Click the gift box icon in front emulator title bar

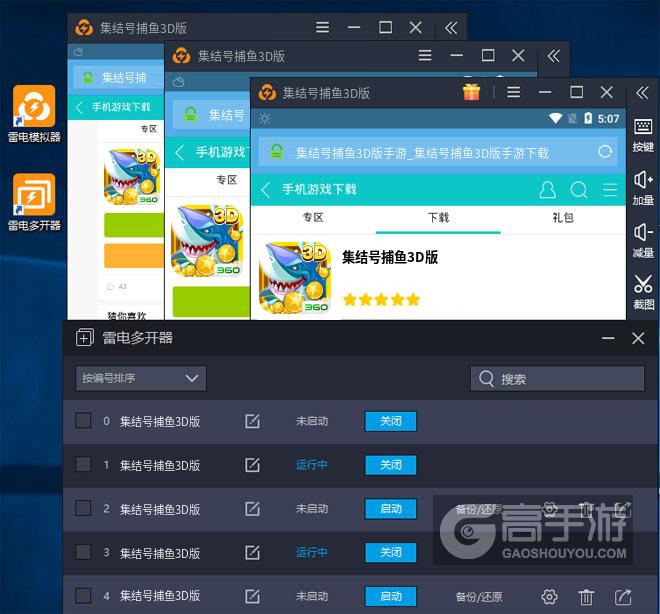(471, 92)
